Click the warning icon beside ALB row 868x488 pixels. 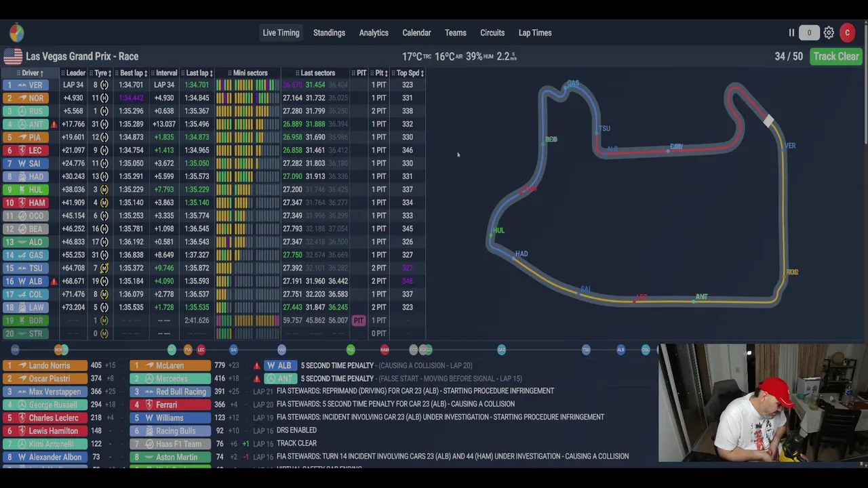pos(54,281)
